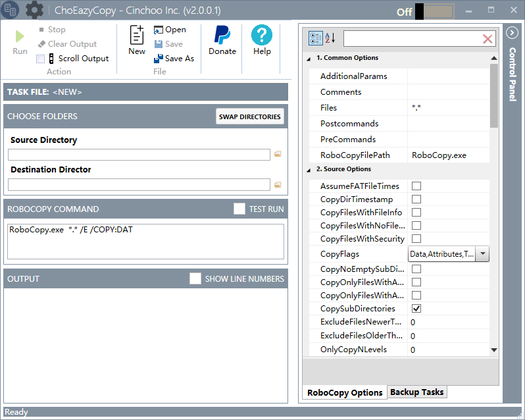
Task: Click the settings gear in title bar
Action: (x=34, y=10)
